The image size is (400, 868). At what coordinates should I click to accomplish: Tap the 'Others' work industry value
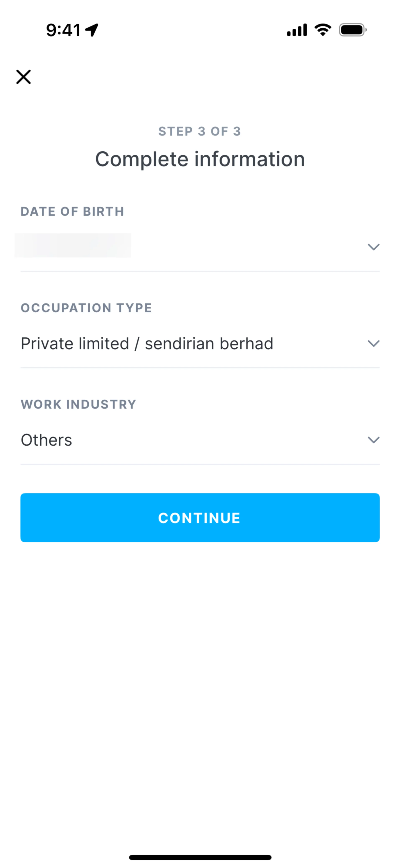46,440
